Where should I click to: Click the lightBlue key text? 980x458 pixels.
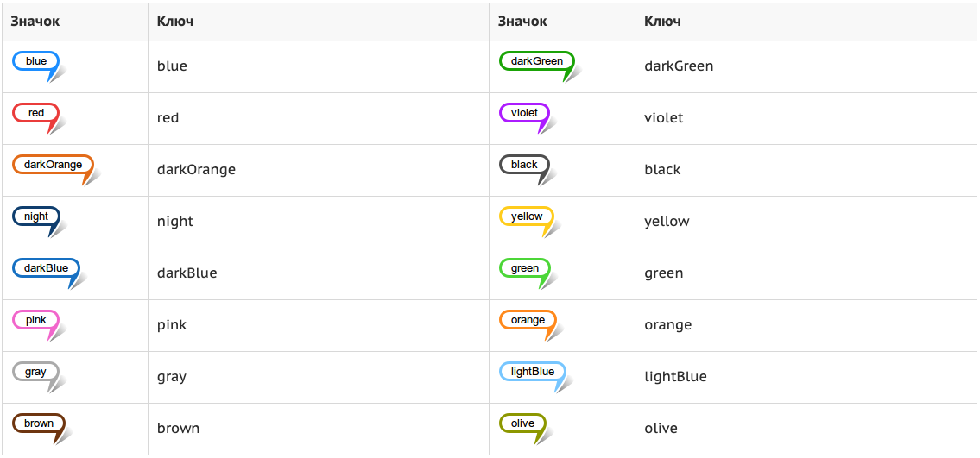(675, 377)
